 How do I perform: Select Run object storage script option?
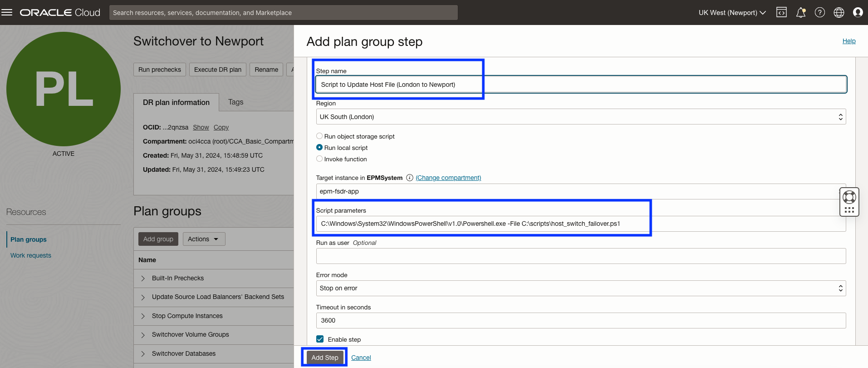[x=319, y=136]
